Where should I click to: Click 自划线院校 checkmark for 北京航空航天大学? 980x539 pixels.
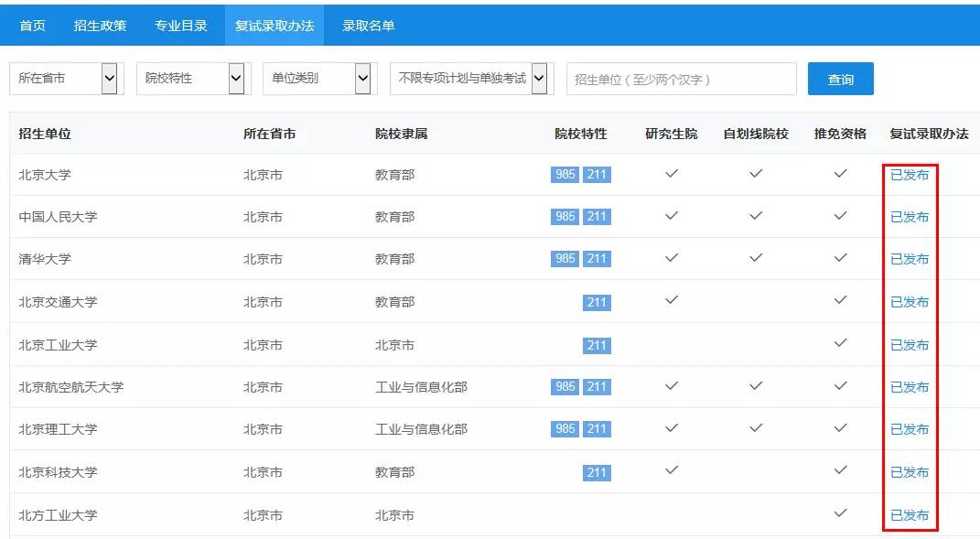[756, 386]
